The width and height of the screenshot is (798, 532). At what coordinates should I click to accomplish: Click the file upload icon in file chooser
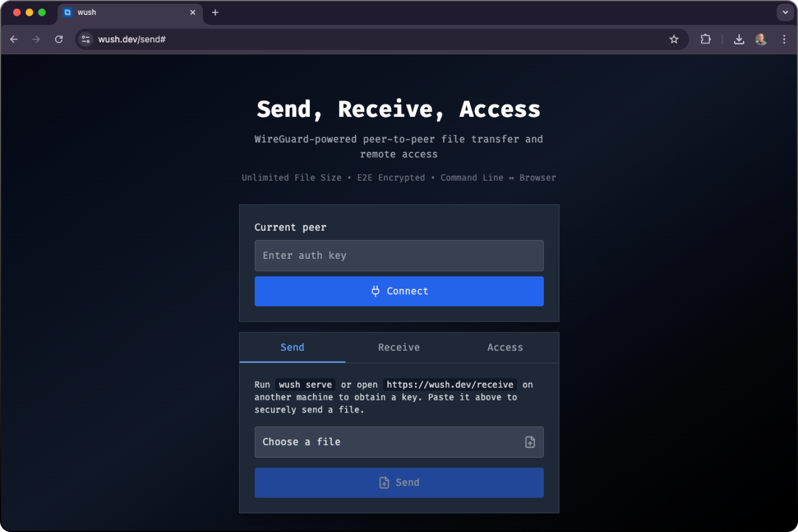[530, 442]
